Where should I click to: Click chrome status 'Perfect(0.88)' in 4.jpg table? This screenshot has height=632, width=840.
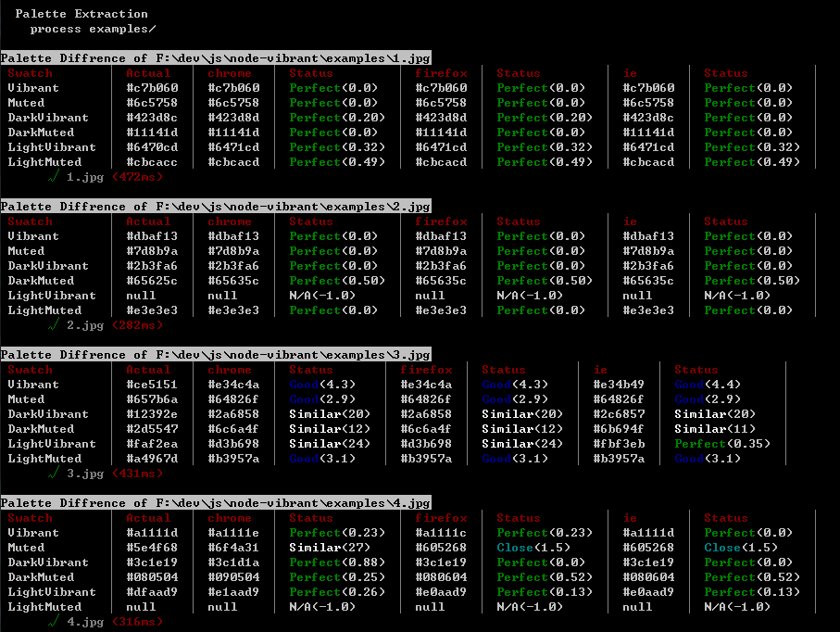click(337, 562)
